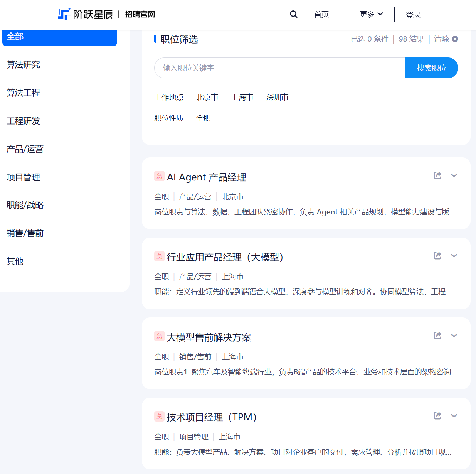The image size is (476, 474).
Task: Click the 阶跃星辰 logo
Action: coord(85,14)
